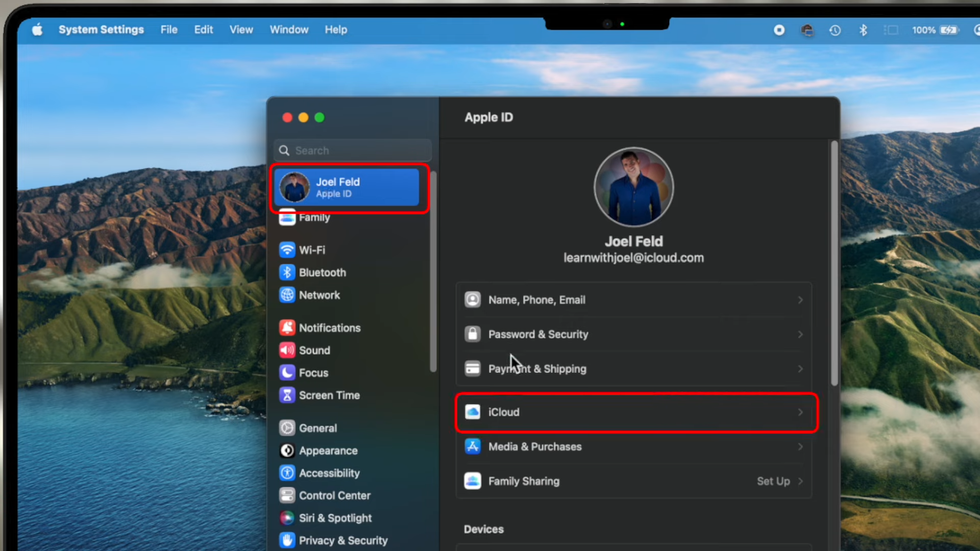
Task: Click the Search field in System Settings
Action: tap(352, 151)
